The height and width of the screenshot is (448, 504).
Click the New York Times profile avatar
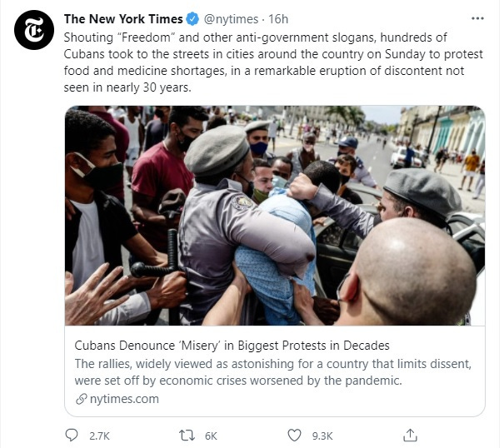(34, 30)
